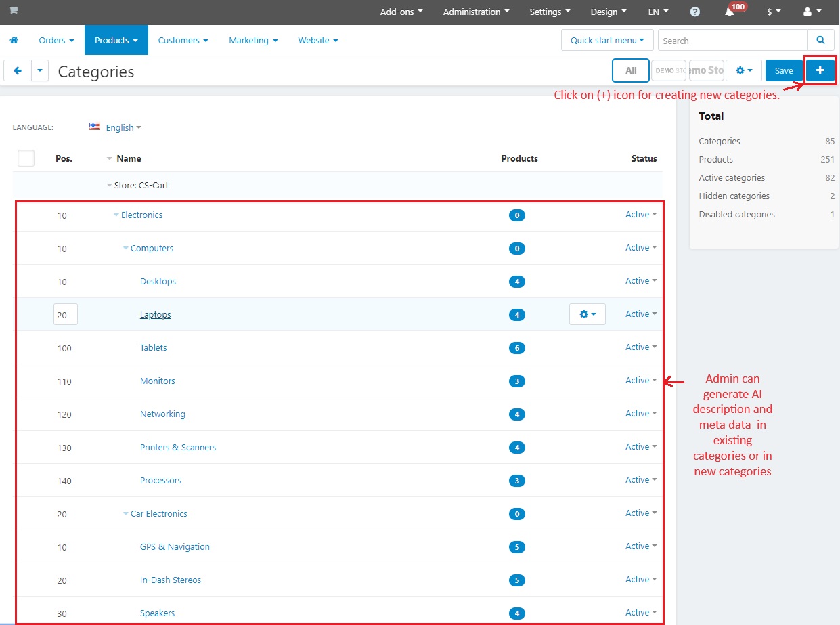
Task: Select the Demo Store second storefront button
Action: (x=707, y=70)
